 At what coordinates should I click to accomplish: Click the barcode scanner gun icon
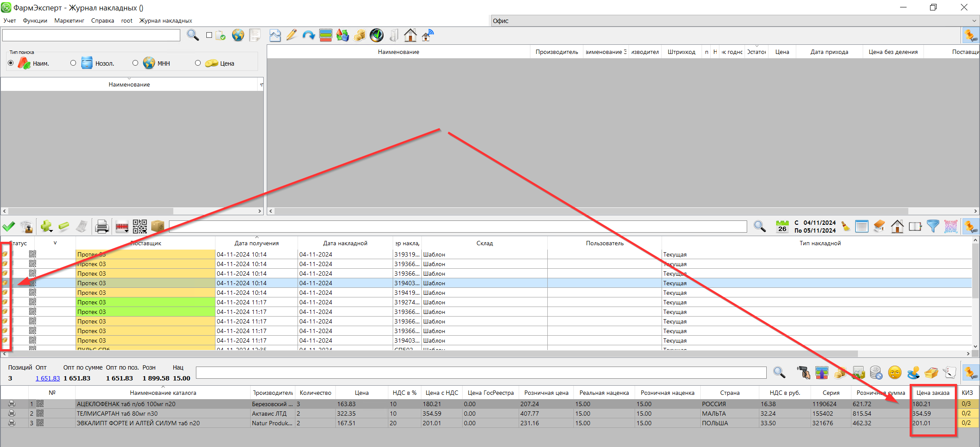point(804,373)
